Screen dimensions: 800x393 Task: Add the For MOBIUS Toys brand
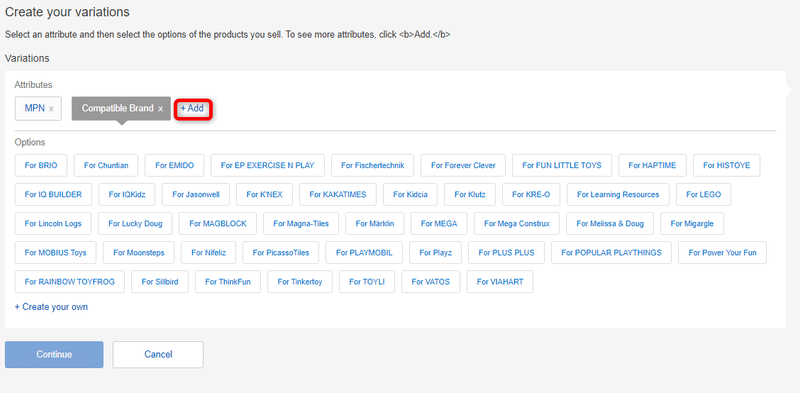(x=56, y=253)
